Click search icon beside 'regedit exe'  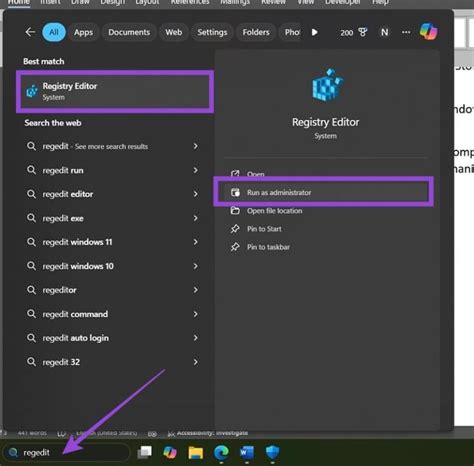tap(31, 218)
